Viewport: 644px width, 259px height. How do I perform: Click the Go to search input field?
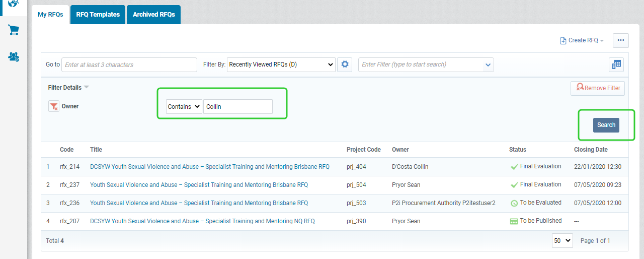[129, 64]
